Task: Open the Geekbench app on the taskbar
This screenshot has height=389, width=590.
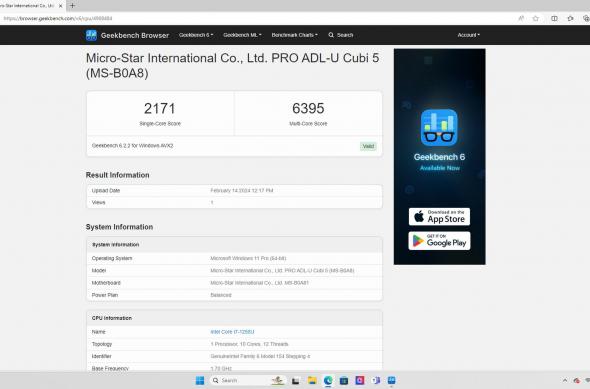Action: click(x=391, y=380)
